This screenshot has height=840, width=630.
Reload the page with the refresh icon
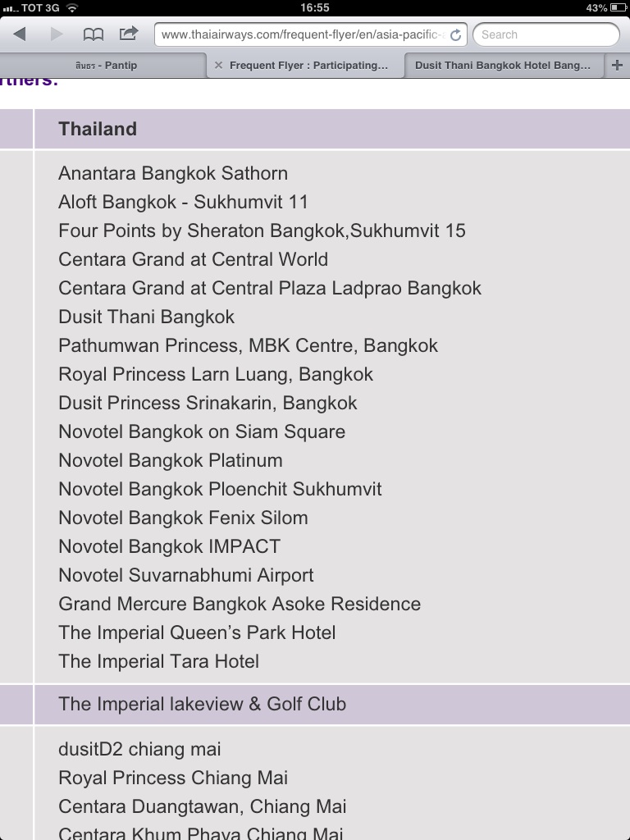455,34
